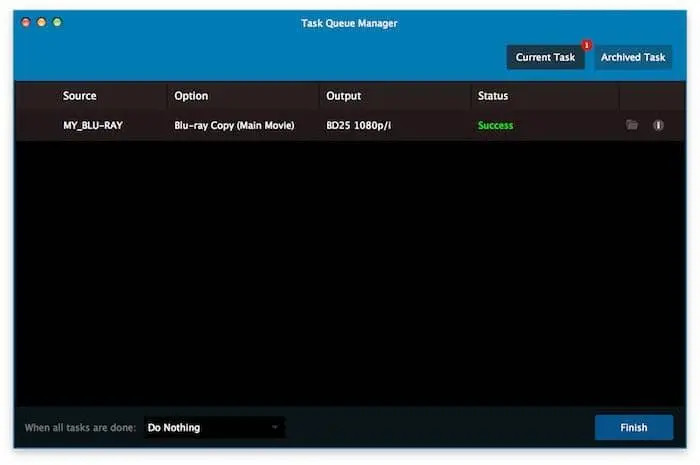The height and width of the screenshot is (465, 700).
Task: Click the Output column header
Action: point(343,96)
